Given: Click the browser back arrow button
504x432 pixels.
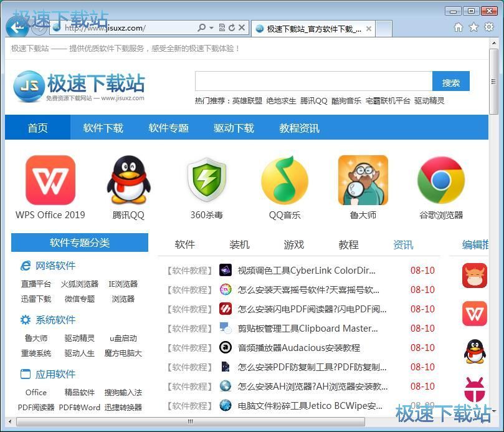Looking at the screenshot, I should coord(17,27).
